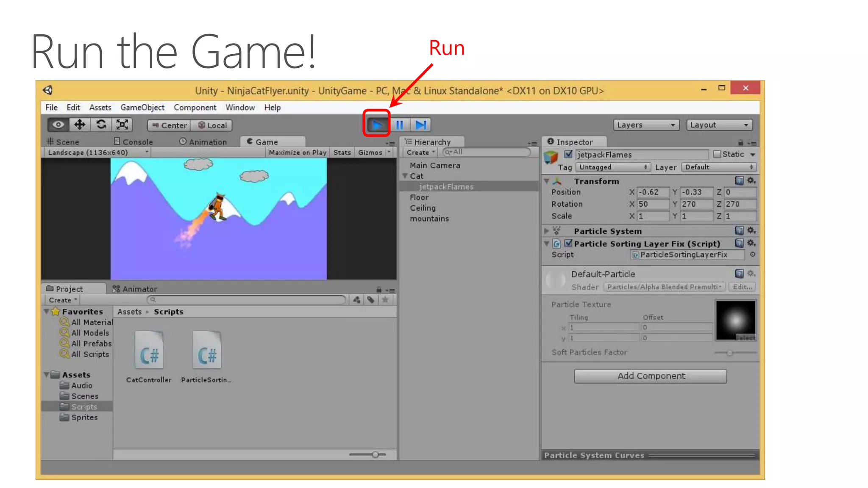Screen dimensions: 868x488
Task: Disable Particle Sorting Layer Fix script checkbox
Action: click(568, 244)
